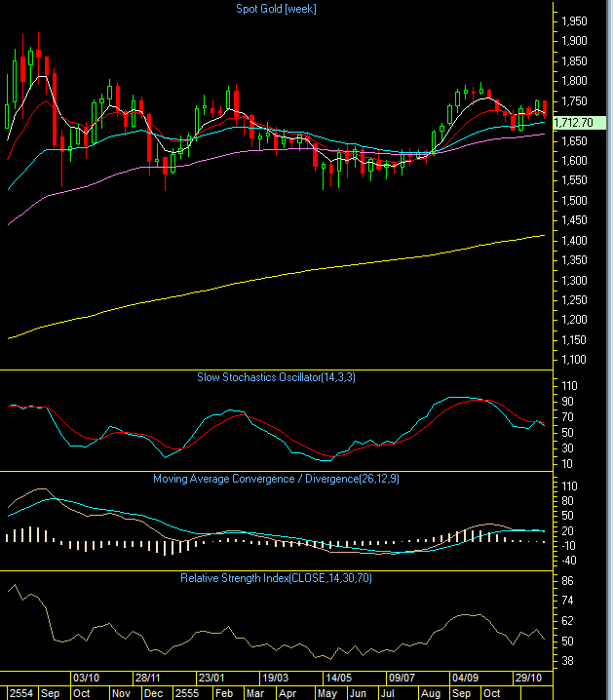Screen dimensions: 613x700
Task: Click the 2555 year label on the axis
Action: point(184,692)
